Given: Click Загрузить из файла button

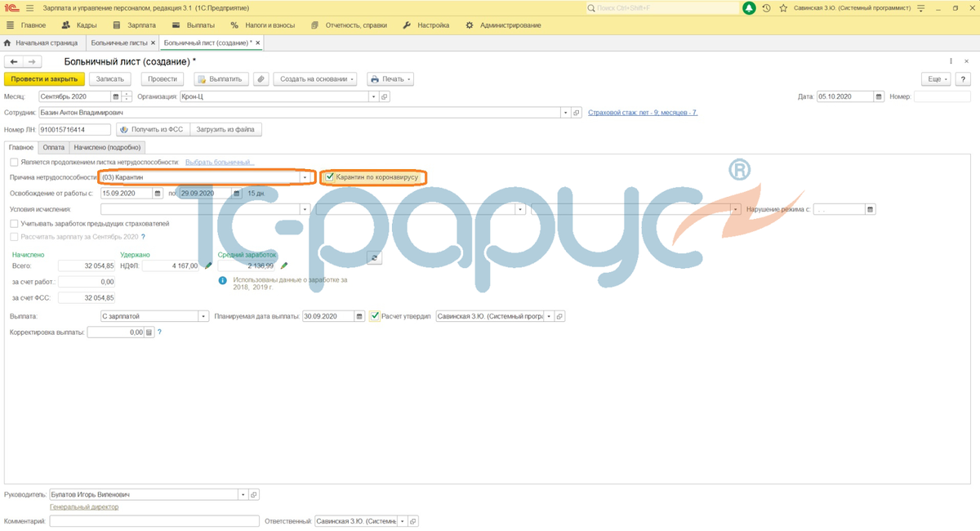Looking at the screenshot, I should pyautogui.click(x=226, y=129).
